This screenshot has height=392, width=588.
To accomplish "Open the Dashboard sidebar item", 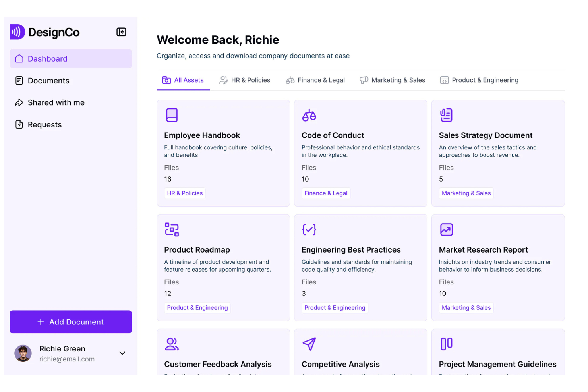I will (71, 59).
